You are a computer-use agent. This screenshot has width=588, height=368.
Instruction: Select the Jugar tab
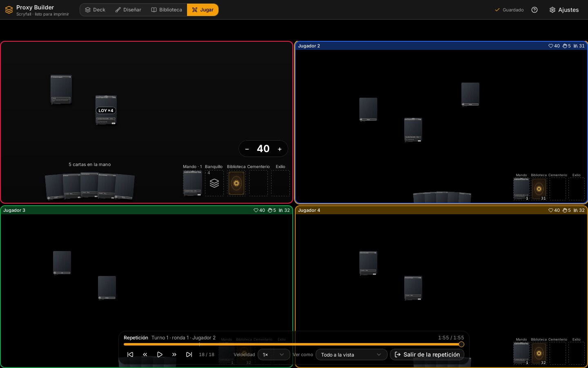pyautogui.click(x=203, y=10)
